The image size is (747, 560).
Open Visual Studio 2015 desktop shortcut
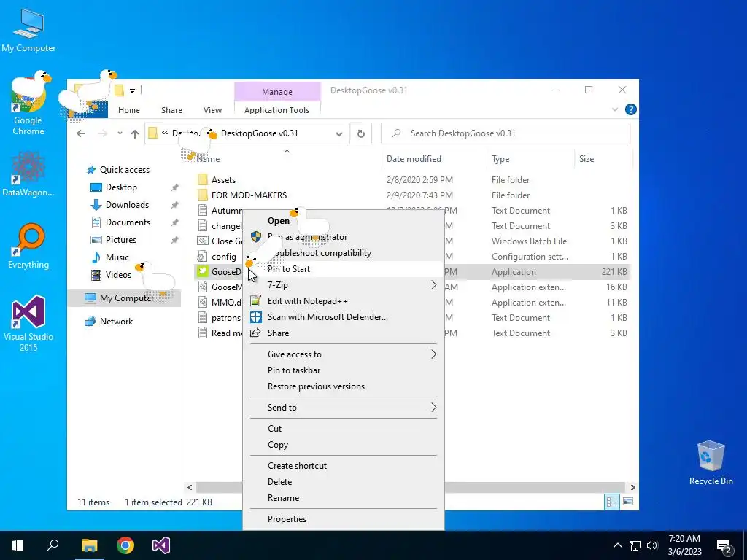tap(28, 324)
